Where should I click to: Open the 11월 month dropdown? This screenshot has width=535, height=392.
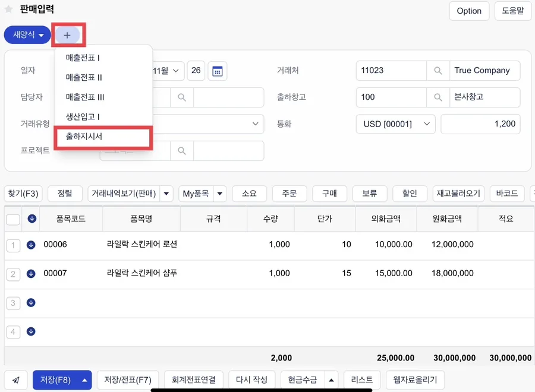coord(168,71)
